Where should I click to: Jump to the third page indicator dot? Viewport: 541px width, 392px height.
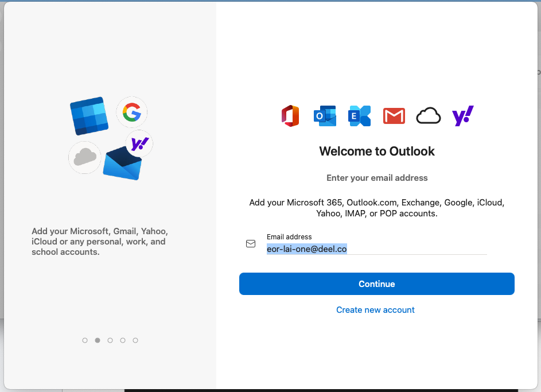(110, 340)
